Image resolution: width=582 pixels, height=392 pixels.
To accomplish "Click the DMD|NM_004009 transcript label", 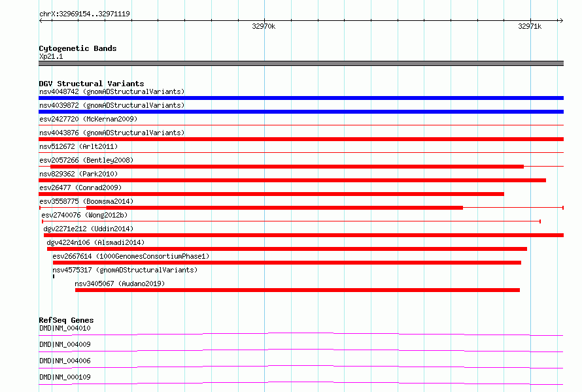I will [x=65, y=344].
